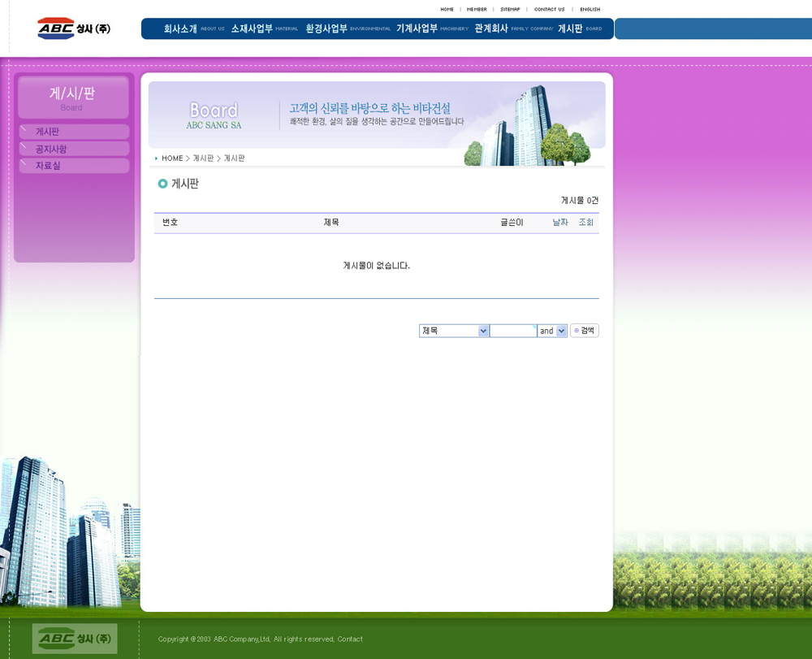The height and width of the screenshot is (659, 812).
Task: Visit the SITEMAP link
Action: pyautogui.click(x=510, y=9)
